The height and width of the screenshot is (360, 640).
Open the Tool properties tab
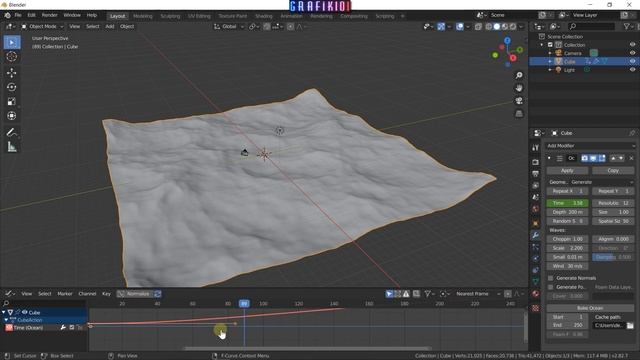(x=536, y=148)
